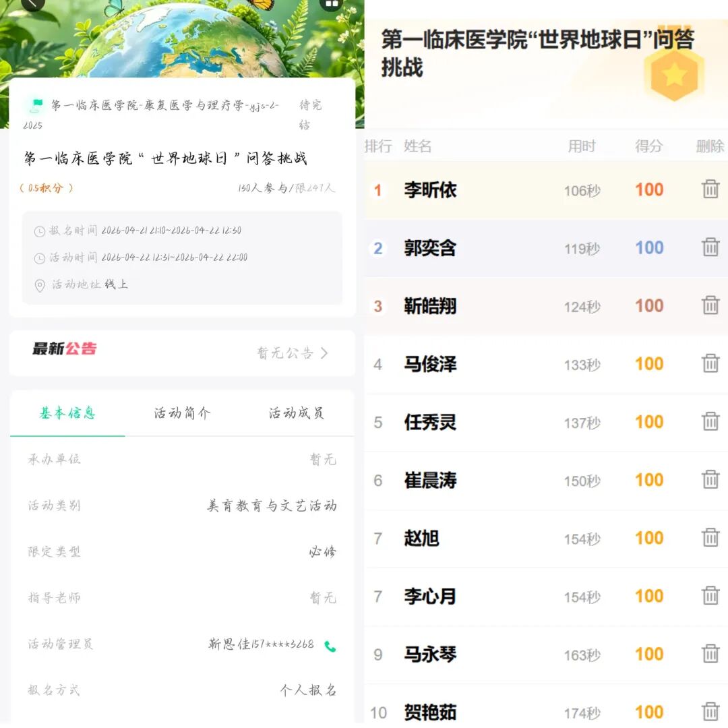Tap the quiz title on the ranking page
This screenshot has height=728, width=728.
538,53
